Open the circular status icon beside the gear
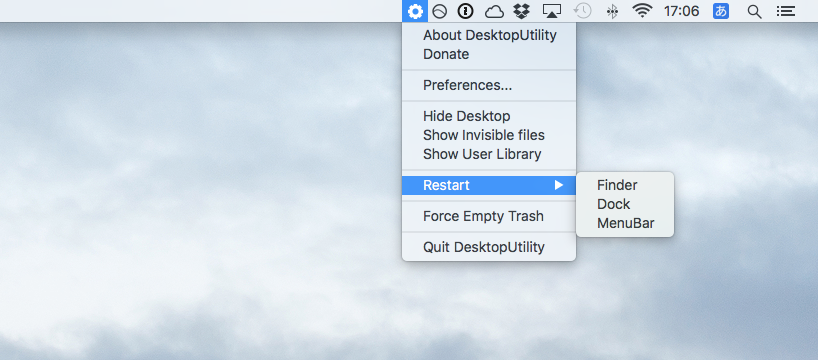Screen dimensions: 818x360 (x=440, y=11)
